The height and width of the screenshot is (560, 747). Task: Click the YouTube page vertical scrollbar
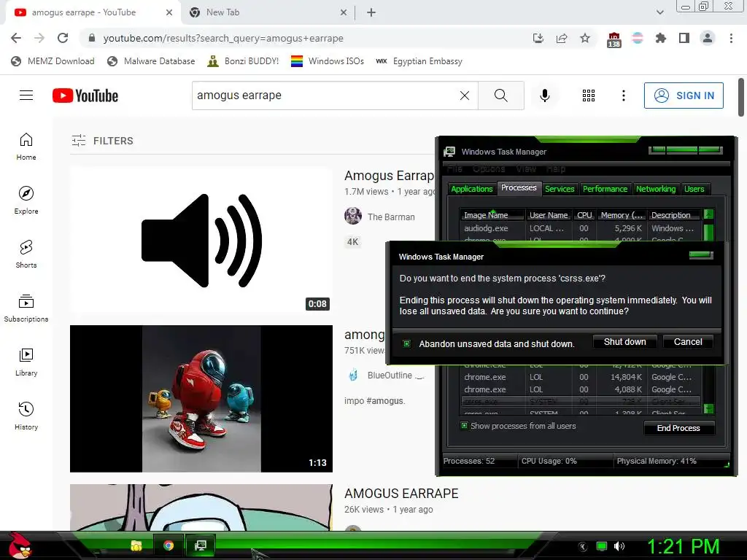pos(741,97)
